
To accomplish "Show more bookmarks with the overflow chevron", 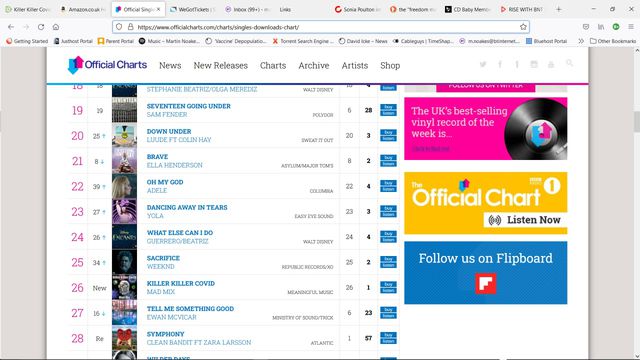I will pyautogui.click(x=581, y=41).
